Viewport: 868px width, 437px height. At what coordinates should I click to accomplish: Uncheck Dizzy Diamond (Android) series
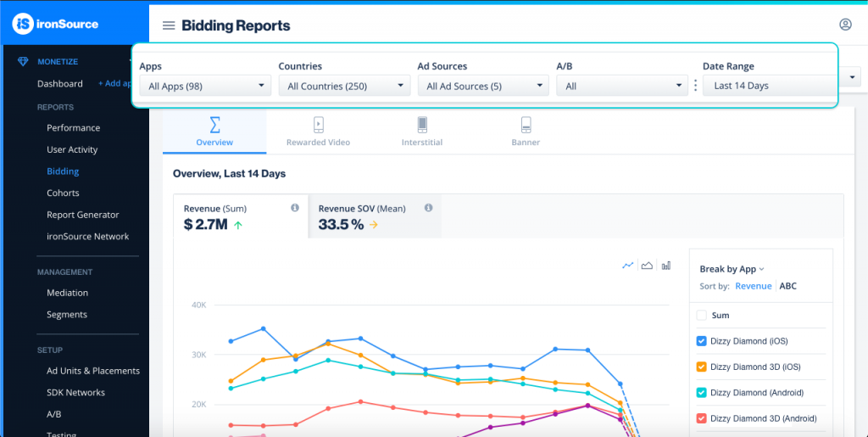701,393
